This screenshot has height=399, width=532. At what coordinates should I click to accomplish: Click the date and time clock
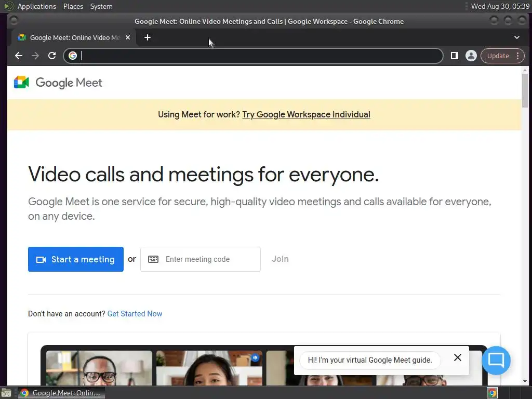pos(500,6)
